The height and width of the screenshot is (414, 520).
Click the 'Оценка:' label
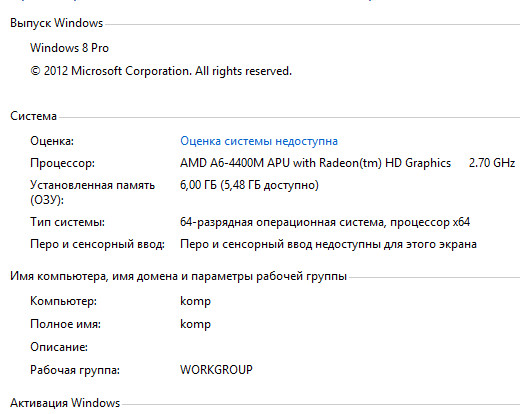tap(52, 141)
